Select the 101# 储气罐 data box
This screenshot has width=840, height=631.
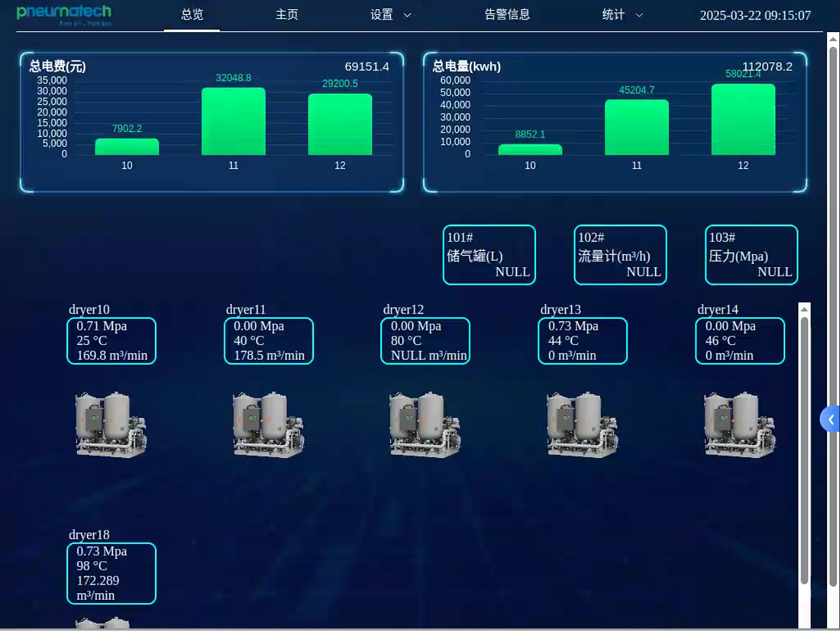tap(489, 255)
